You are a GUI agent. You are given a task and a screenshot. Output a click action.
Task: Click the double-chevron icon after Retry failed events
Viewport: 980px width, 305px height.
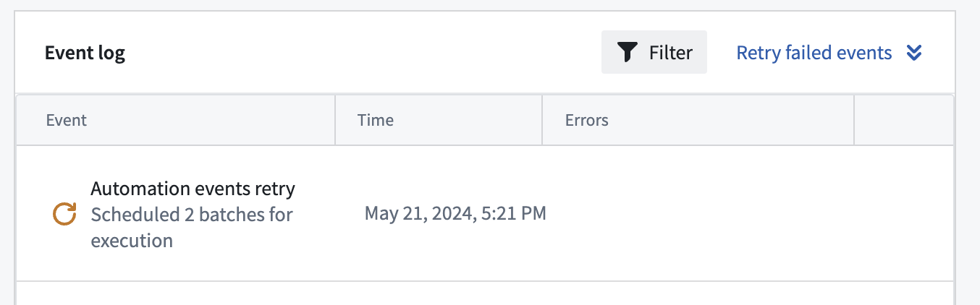(x=914, y=52)
